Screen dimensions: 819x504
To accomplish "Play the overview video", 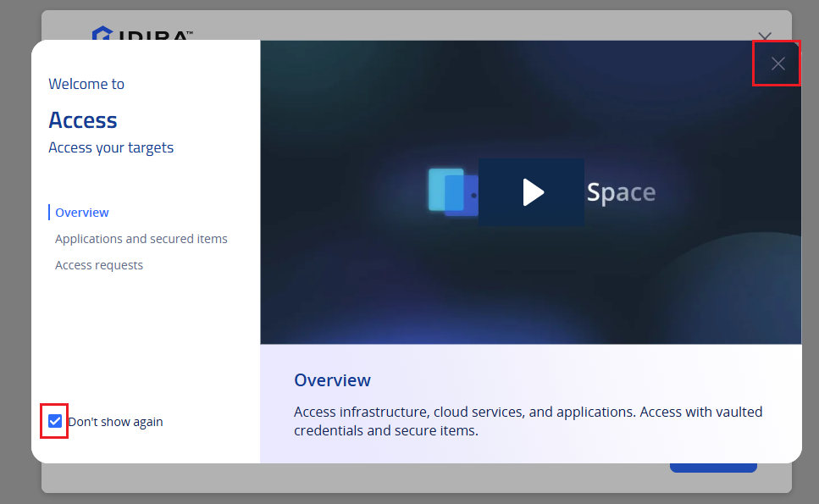I will pos(531,192).
